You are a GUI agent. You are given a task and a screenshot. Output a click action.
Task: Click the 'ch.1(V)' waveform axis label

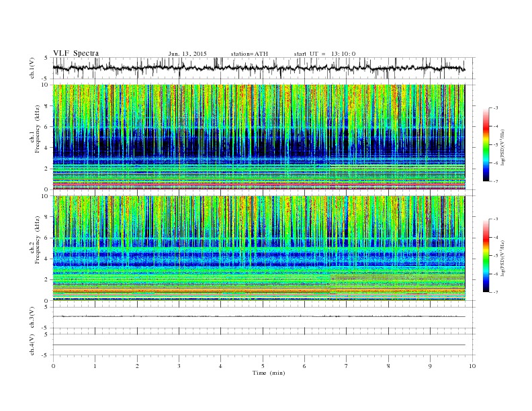tap(32, 68)
